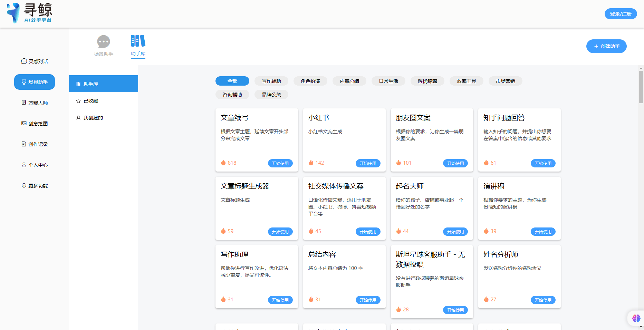Screen dimensions: 644x330
Task: Select the 已收藏 star item
Action: (x=90, y=100)
